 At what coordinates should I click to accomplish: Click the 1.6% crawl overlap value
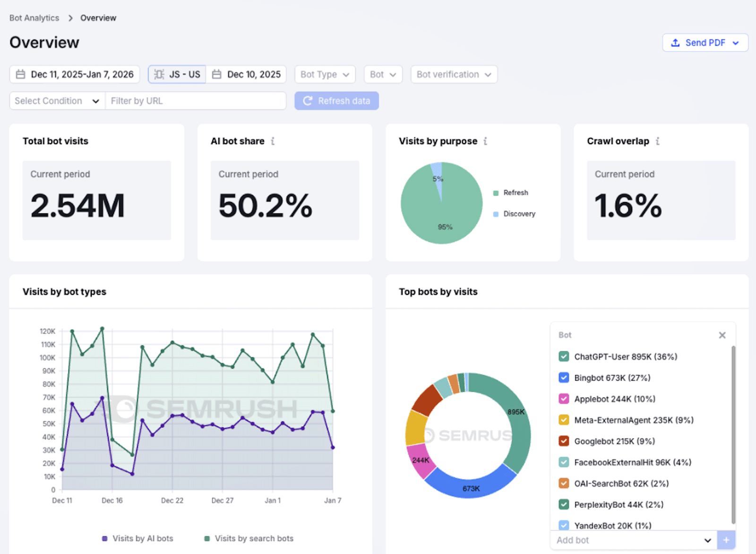pyautogui.click(x=628, y=206)
